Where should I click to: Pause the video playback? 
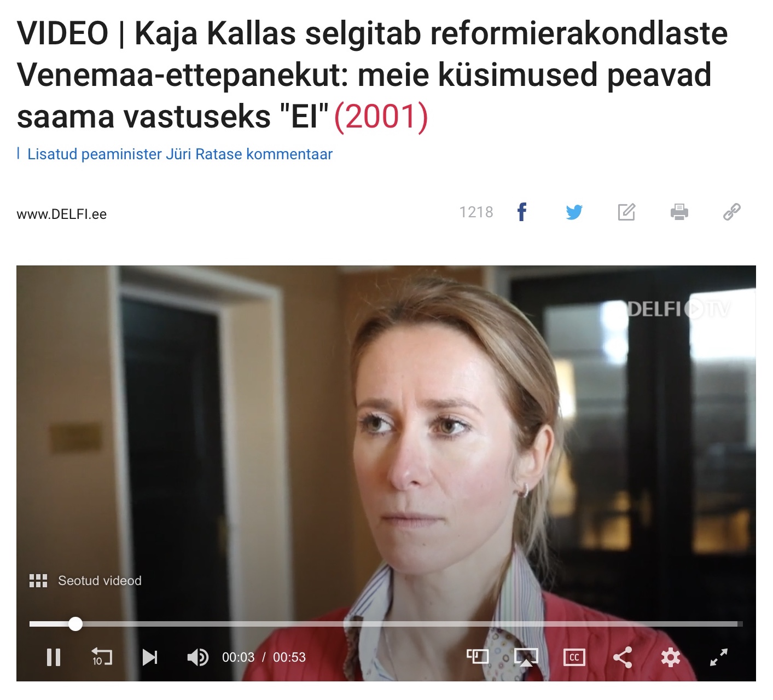54,657
